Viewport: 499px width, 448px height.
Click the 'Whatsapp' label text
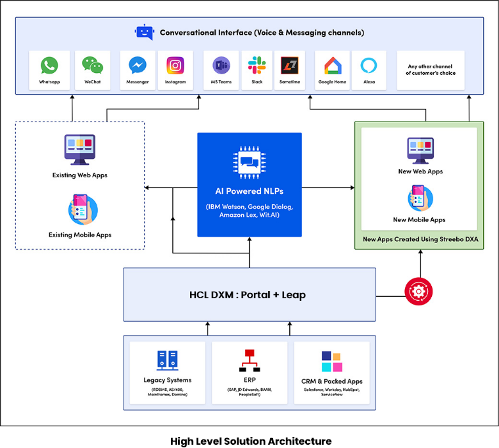tap(49, 81)
